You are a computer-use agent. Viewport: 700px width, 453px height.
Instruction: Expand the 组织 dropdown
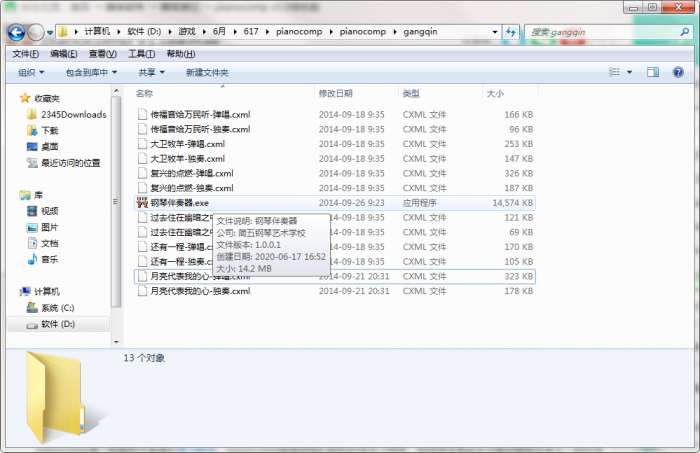point(31,72)
